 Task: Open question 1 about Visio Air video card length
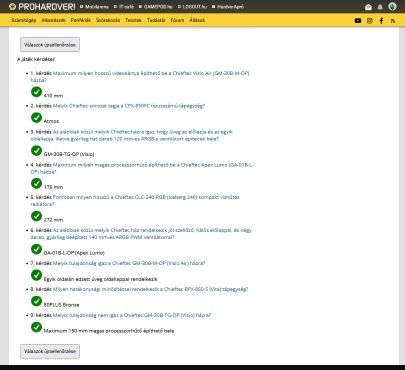tap(140, 77)
